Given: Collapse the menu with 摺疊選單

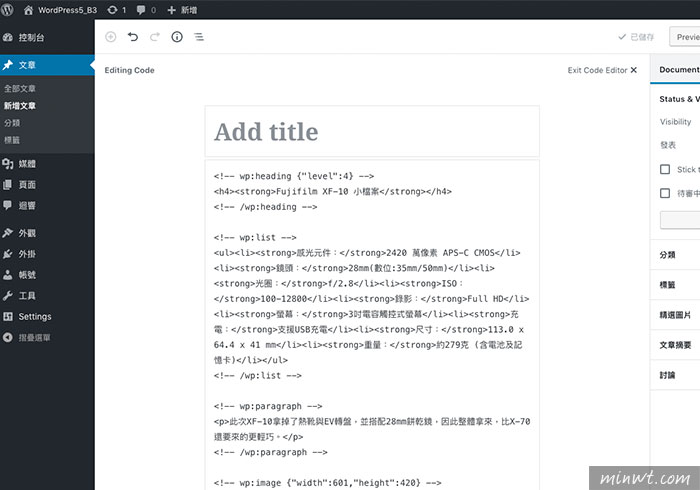Looking at the screenshot, I should (47, 337).
